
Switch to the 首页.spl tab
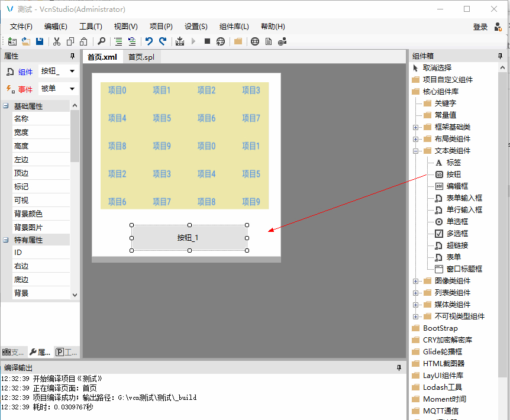pos(141,57)
